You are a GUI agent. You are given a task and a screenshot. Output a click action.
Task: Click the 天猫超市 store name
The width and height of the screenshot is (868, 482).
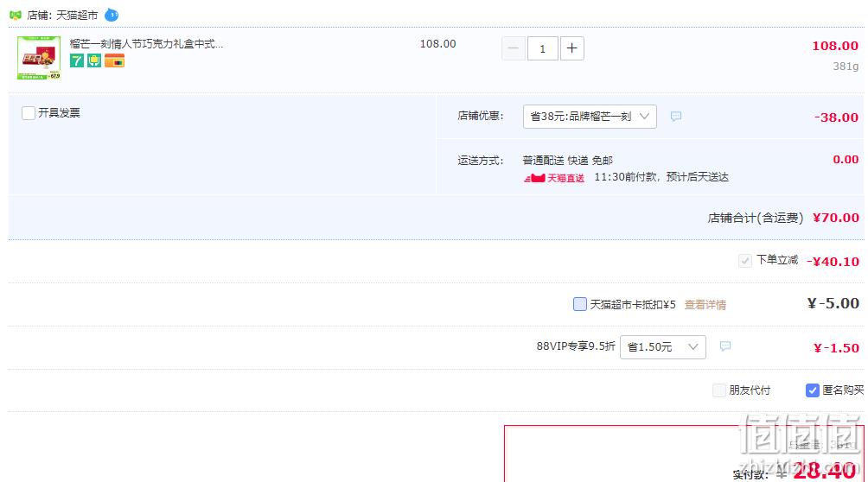77,16
